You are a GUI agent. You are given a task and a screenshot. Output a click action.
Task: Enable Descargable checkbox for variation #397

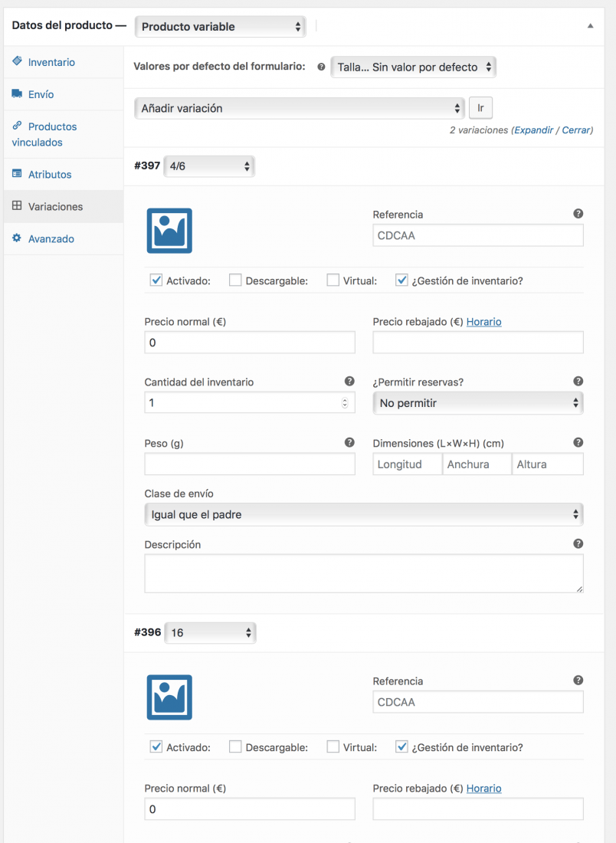point(235,280)
